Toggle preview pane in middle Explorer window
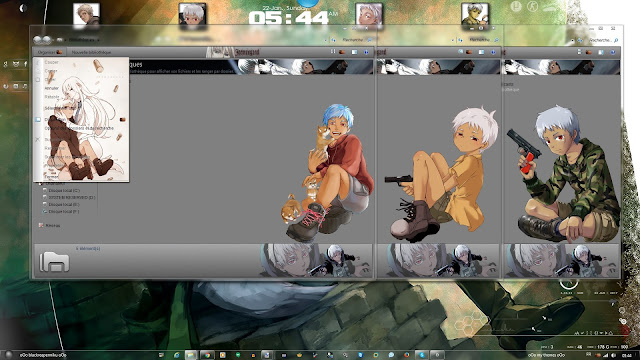 coord(482,52)
